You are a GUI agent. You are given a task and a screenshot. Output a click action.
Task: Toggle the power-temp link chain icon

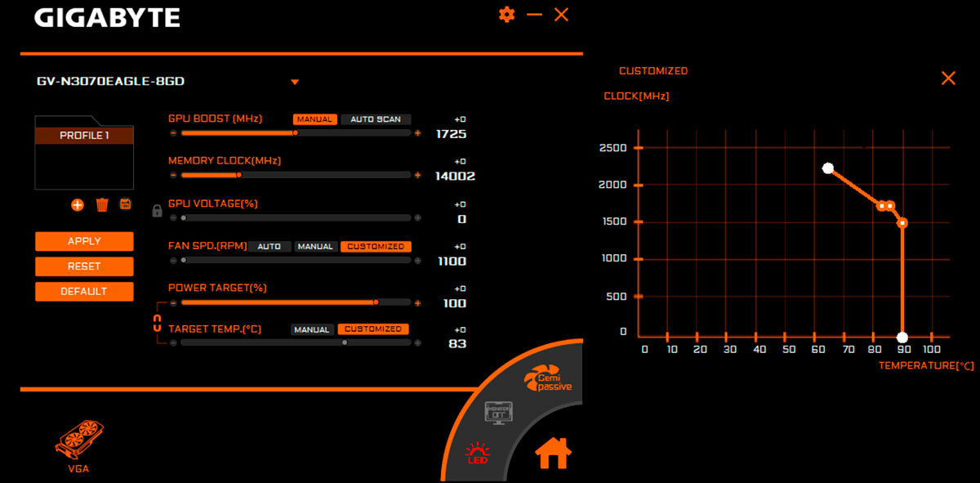point(158,322)
